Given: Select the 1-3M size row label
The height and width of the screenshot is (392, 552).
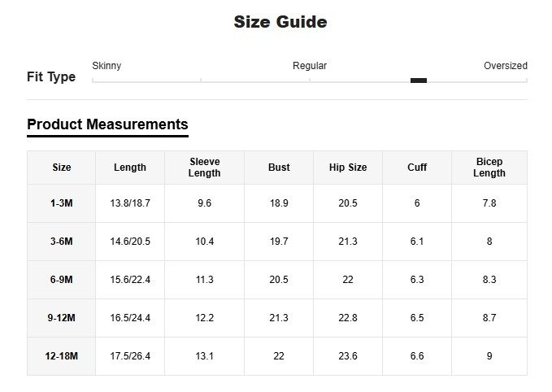Looking at the screenshot, I should click(x=62, y=203).
